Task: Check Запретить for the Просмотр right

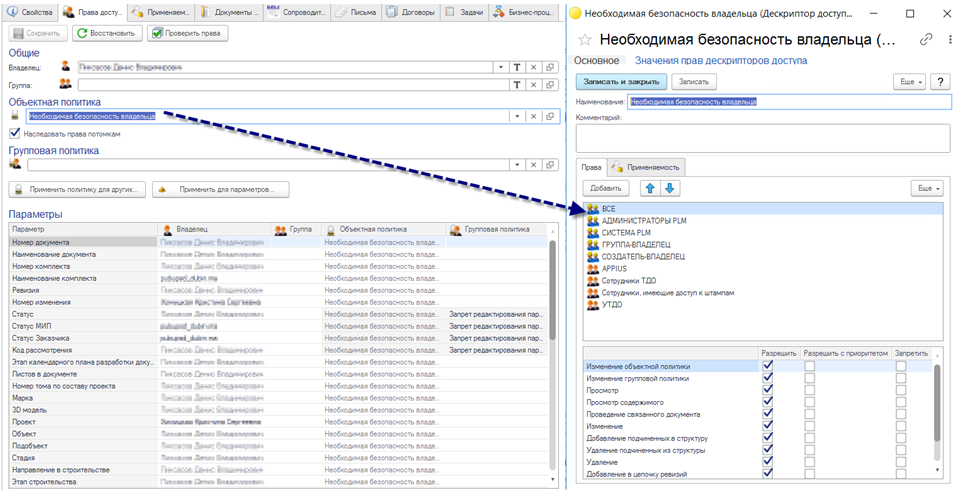Action: pos(901,390)
